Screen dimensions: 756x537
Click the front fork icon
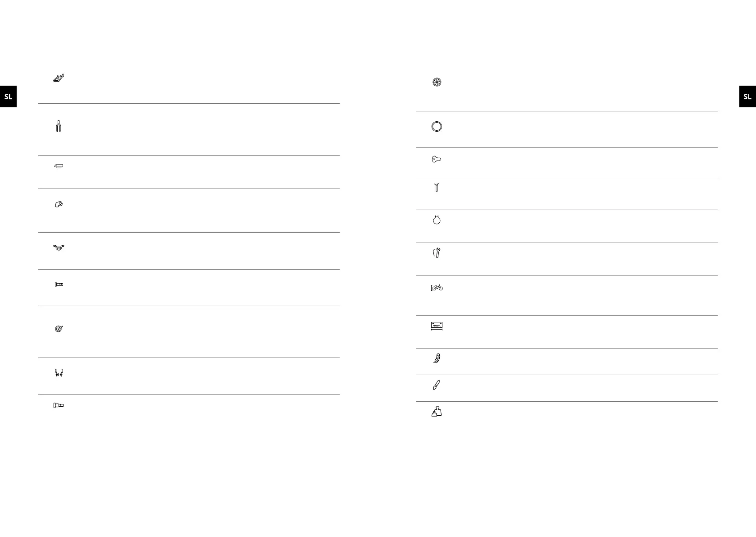[x=58, y=126]
